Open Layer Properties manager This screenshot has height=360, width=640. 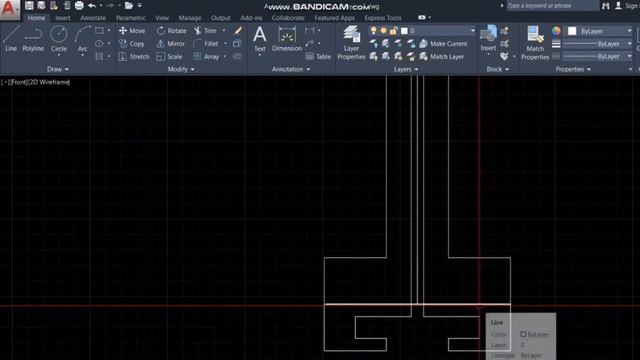click(x=351, y=42)
